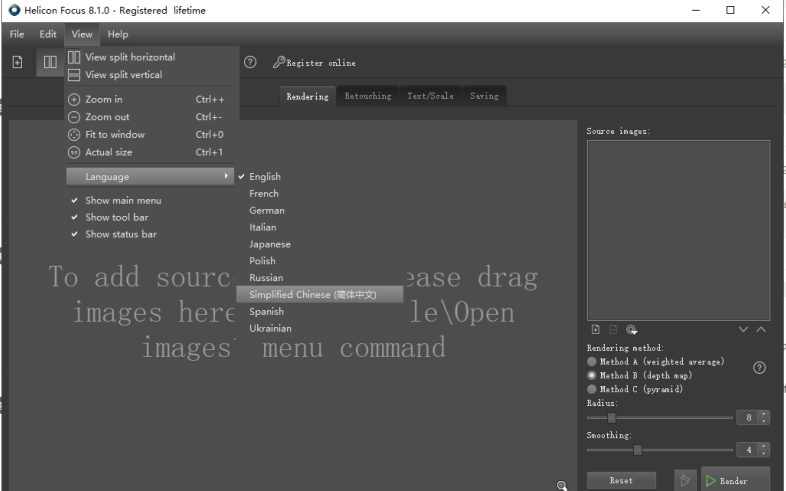Click the add source image icon under the list

[596, 329]
